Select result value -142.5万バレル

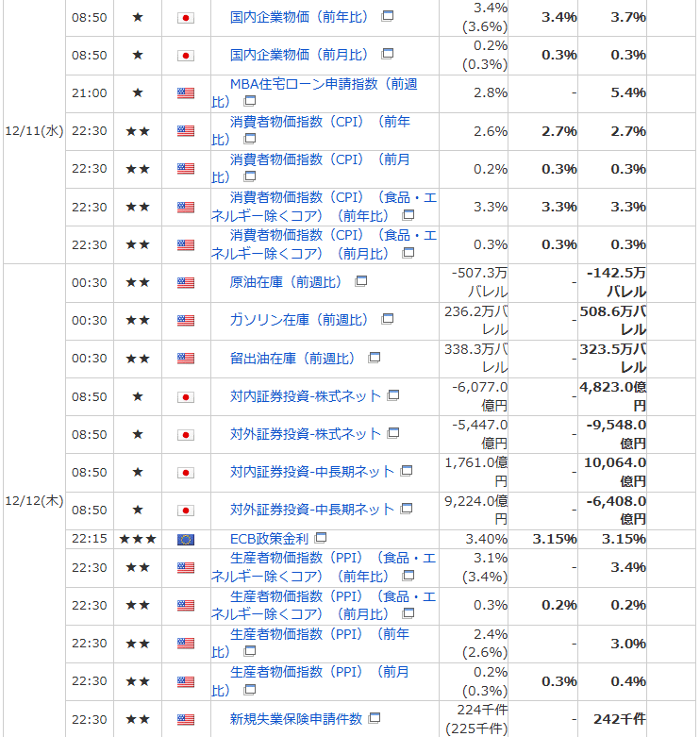616,282
